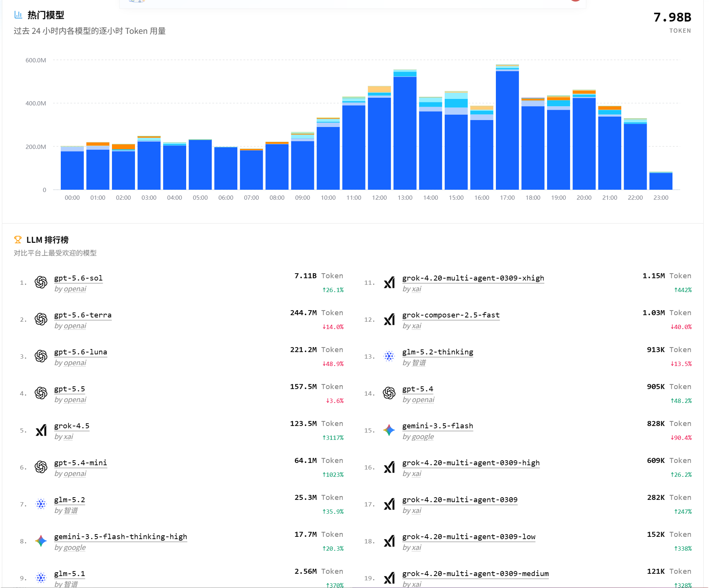Click the chart bar at 12:00
Screen dimensions: 709x588
coord(379,138)
